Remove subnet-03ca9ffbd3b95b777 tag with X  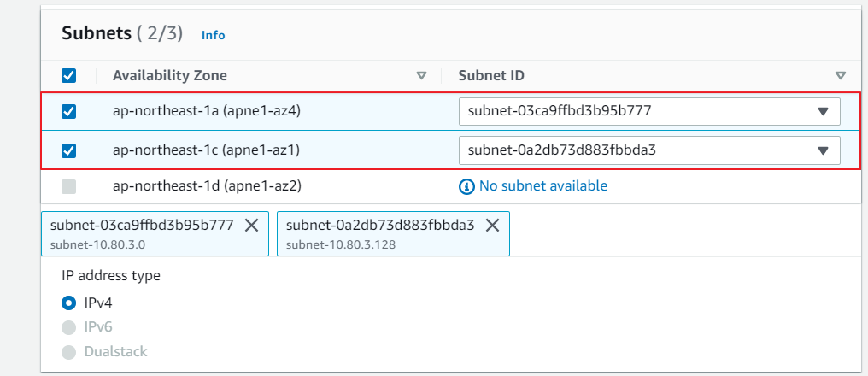click(251, 225)
